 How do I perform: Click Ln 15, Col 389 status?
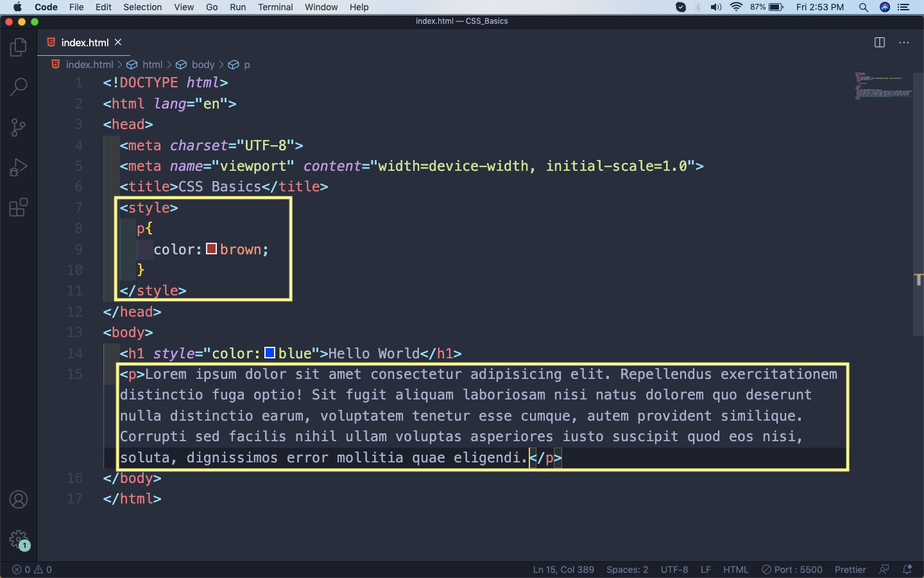pos(563,570)
